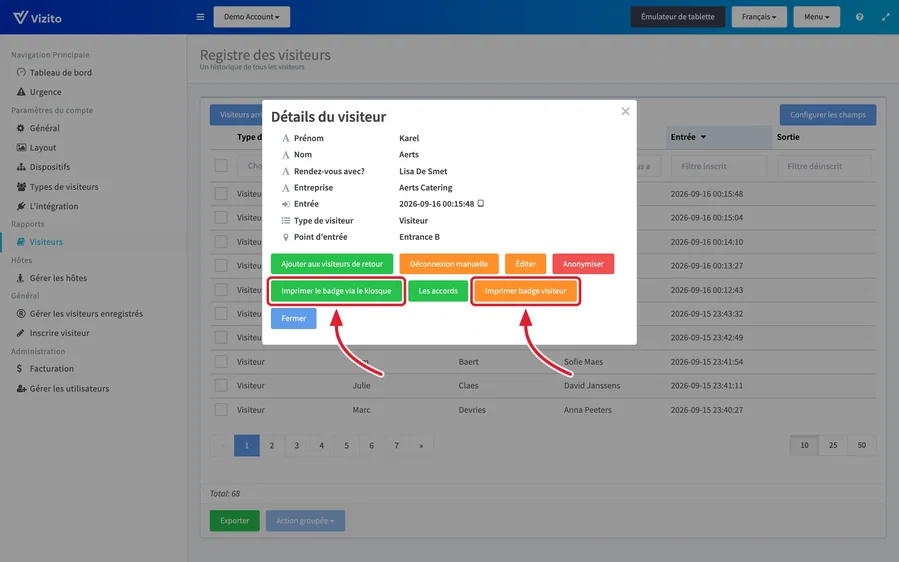This screenshot has height=562, width=899.
Task: Click the Facturation dollar icon
Action: click(20, 368)
